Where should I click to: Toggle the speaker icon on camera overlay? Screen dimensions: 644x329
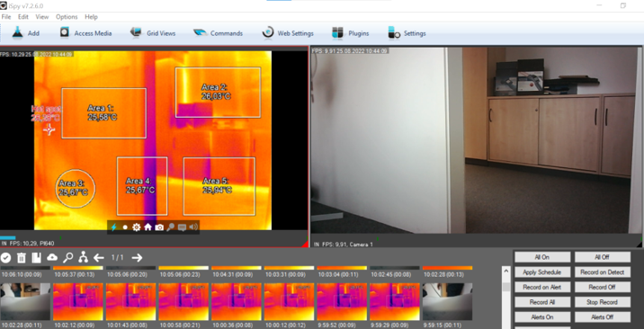point(193,227)
